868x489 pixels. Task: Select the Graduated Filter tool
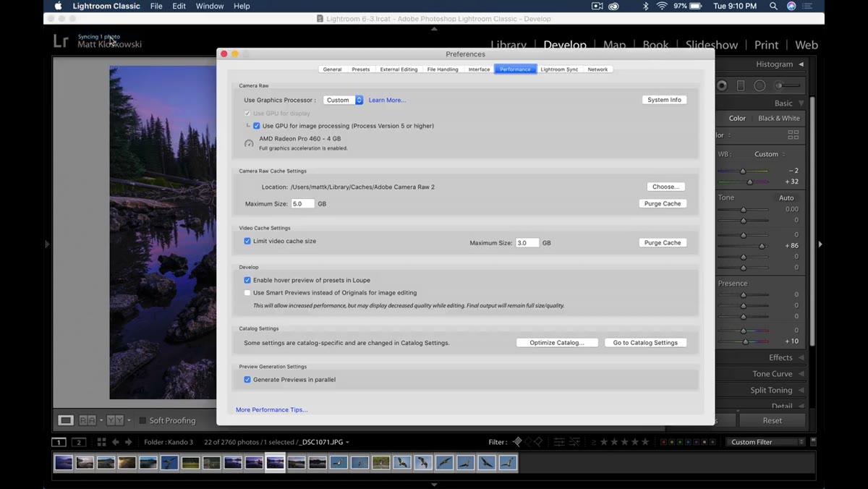click(741, 85)
